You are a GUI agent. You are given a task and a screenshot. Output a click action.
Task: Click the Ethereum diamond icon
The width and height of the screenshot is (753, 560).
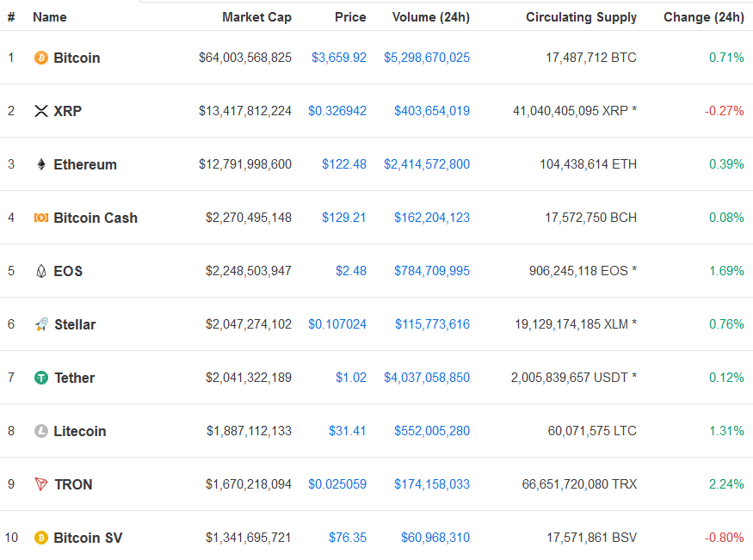40,164
